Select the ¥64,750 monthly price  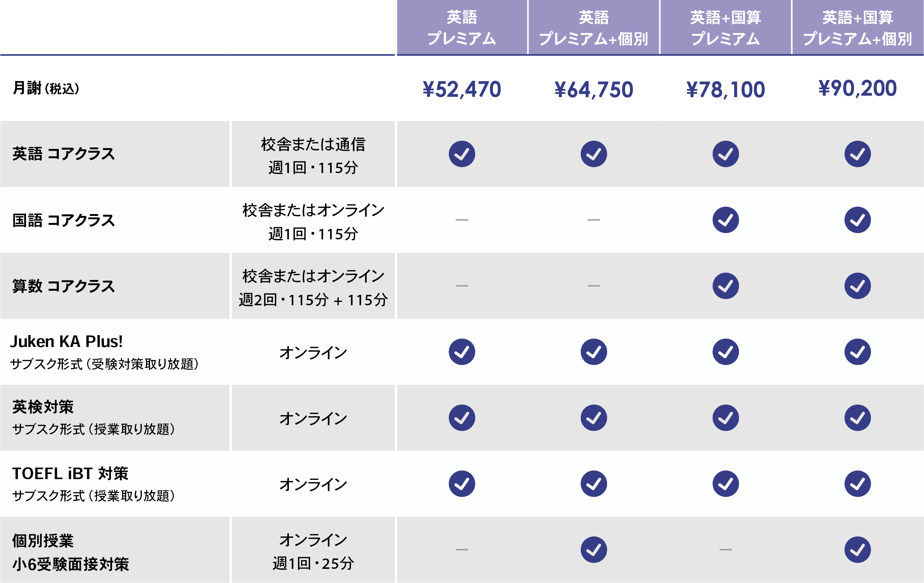click(593, 89)
